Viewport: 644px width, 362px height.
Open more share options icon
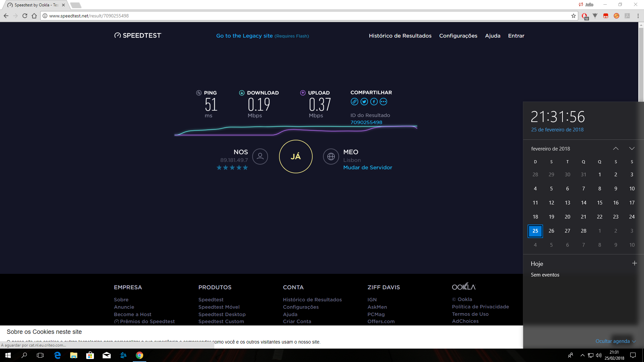coord(383,102)
